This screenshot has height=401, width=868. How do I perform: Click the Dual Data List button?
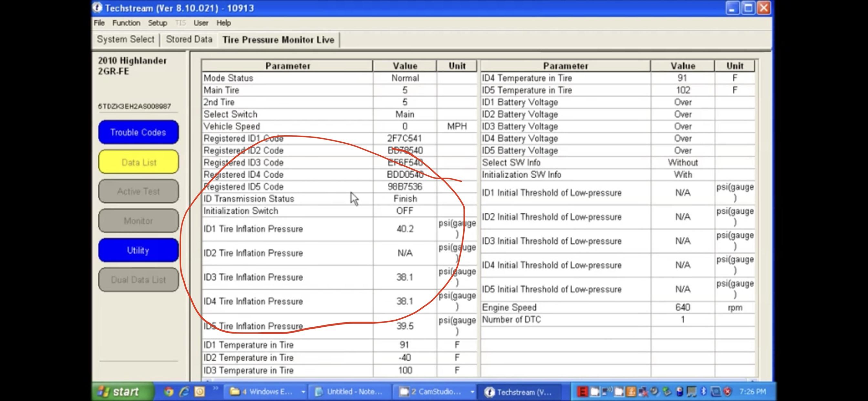click(139, 280)
